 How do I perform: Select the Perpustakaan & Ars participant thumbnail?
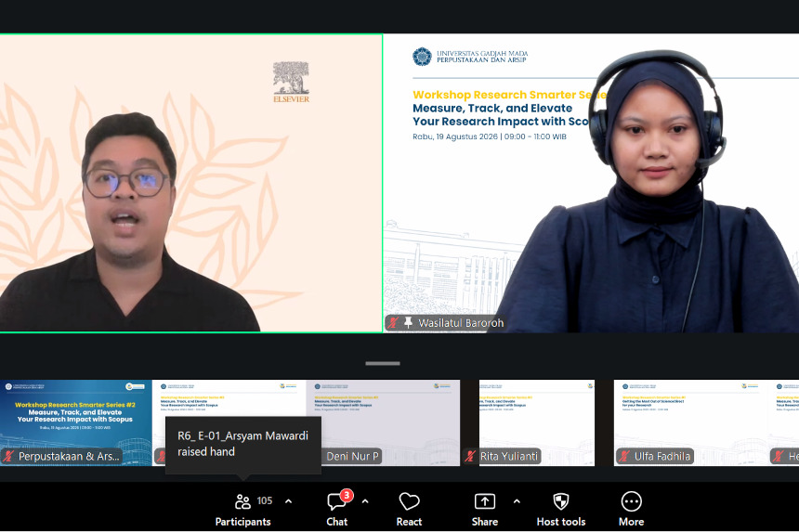76,422
